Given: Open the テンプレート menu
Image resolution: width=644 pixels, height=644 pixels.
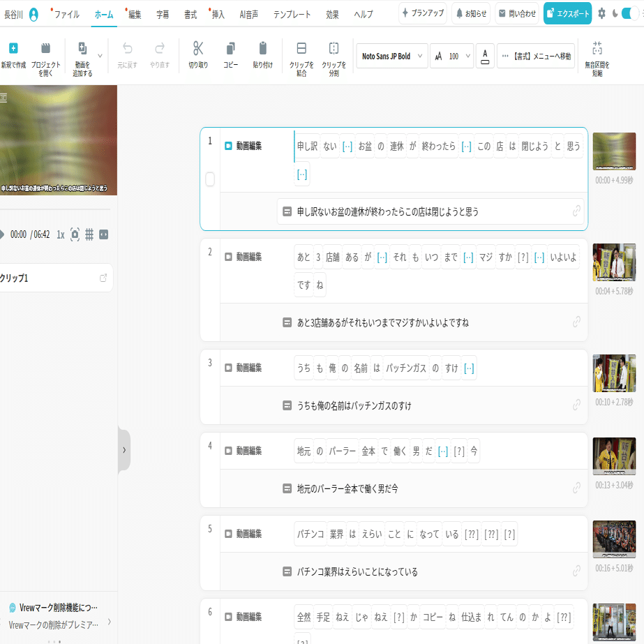Looking at the screenshot, I should point(292,15).
